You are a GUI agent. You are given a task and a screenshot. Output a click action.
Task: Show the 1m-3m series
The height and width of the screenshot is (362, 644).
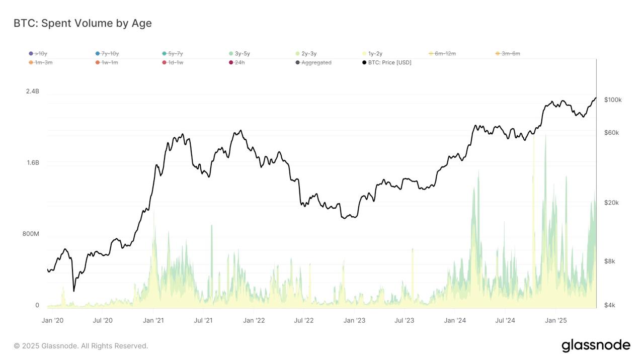41,62
